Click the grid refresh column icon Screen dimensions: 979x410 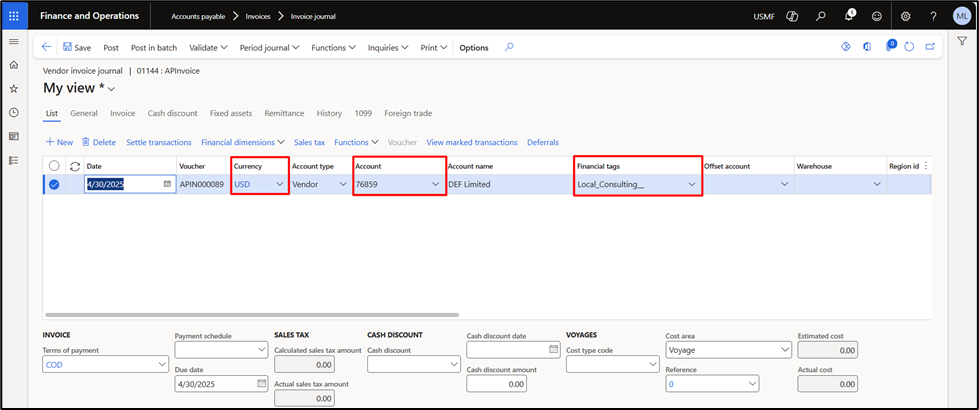coord(75,166)
